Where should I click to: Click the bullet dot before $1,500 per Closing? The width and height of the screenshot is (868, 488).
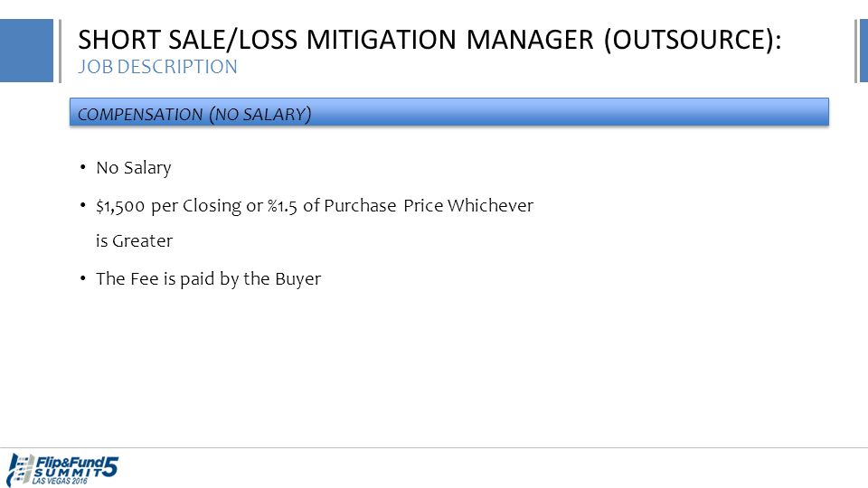coord(82,205)
